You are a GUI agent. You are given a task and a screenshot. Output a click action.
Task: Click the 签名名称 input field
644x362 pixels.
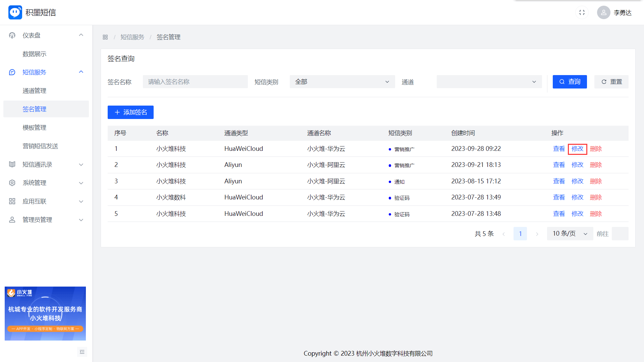(x=195, y=82)
